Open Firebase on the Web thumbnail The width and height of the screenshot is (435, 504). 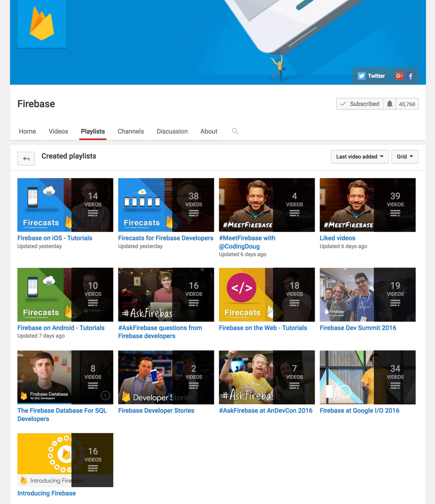click(x=267, y=295)
